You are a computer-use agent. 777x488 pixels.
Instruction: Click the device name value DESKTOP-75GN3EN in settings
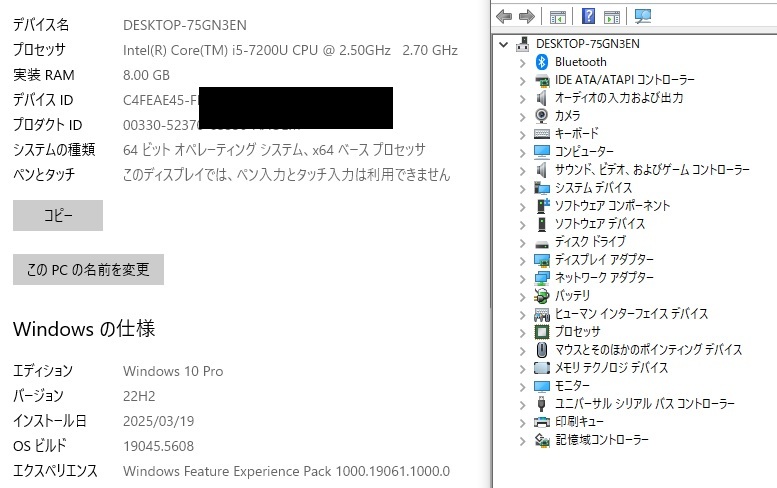tap(185, 25)
